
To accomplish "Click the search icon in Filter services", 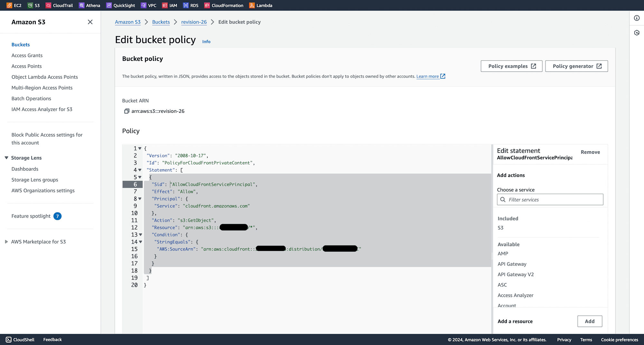I will pyautogui.click(x=503, y=200).
